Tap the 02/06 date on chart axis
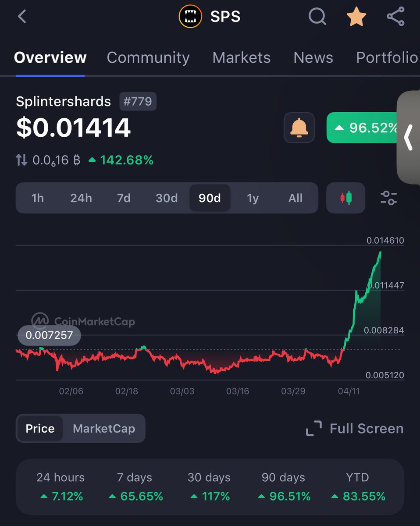420x526 pixels. tap(71, 391)
